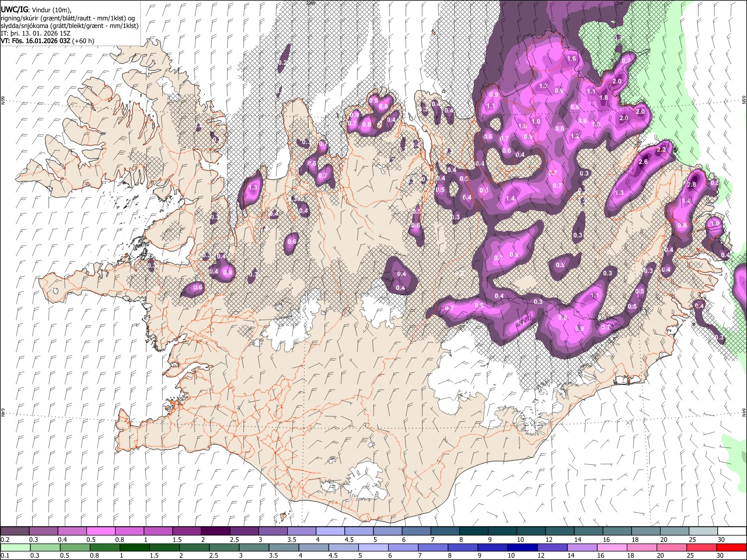Click the 'slydda/snjókoma' legend description line
This screenshot has height=560, width=747.
tap(69, 26)
